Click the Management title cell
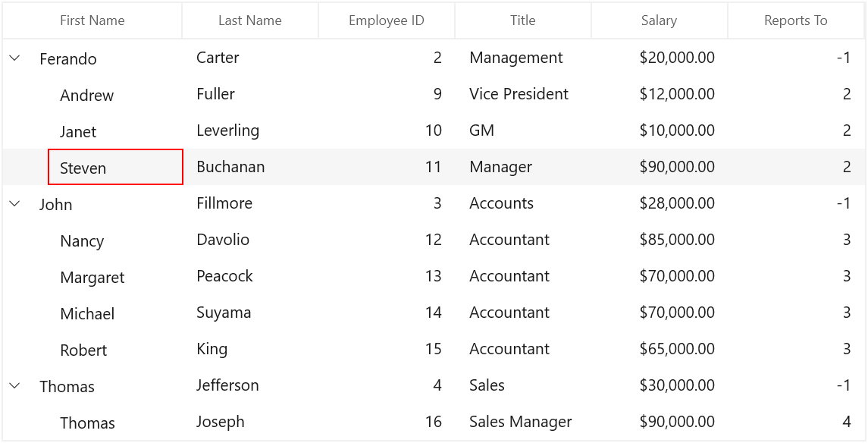The image size is (868, 443). [523, 57]
